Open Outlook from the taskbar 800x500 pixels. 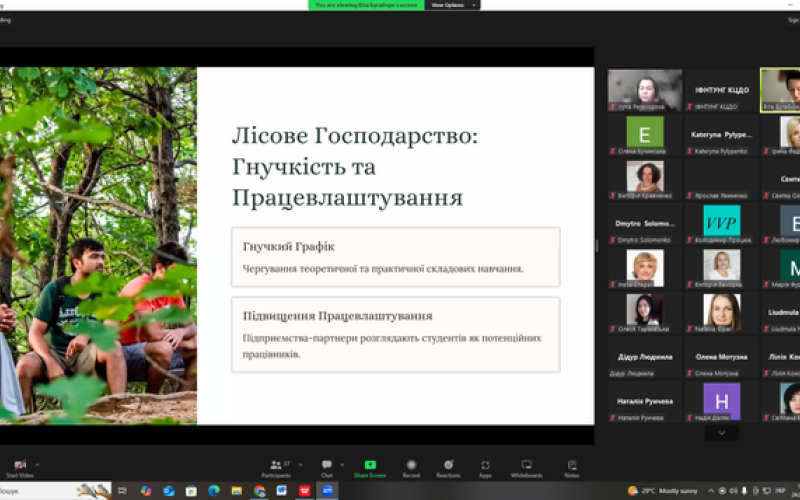[169, 491]
